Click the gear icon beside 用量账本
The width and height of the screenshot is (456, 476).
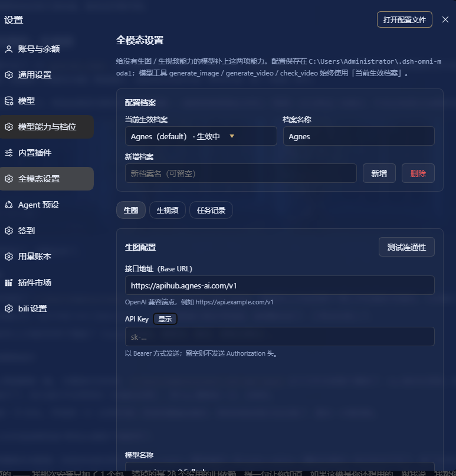click(x=9, y=257)
